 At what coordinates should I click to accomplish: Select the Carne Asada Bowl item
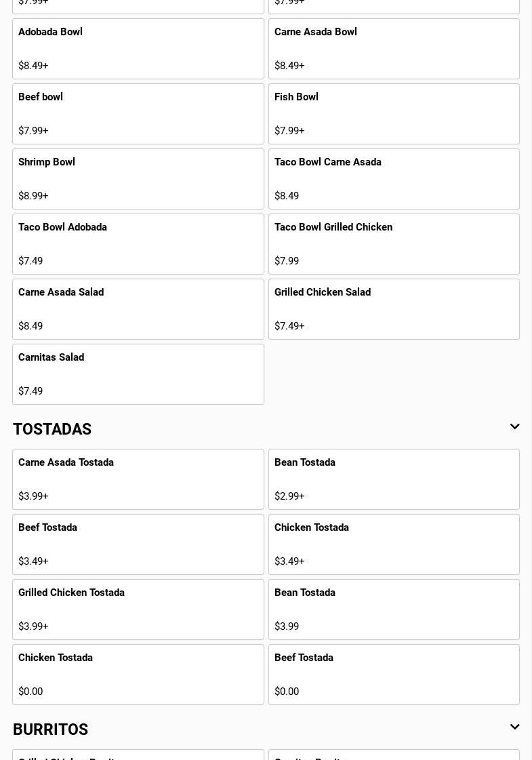tap(394, 49)
